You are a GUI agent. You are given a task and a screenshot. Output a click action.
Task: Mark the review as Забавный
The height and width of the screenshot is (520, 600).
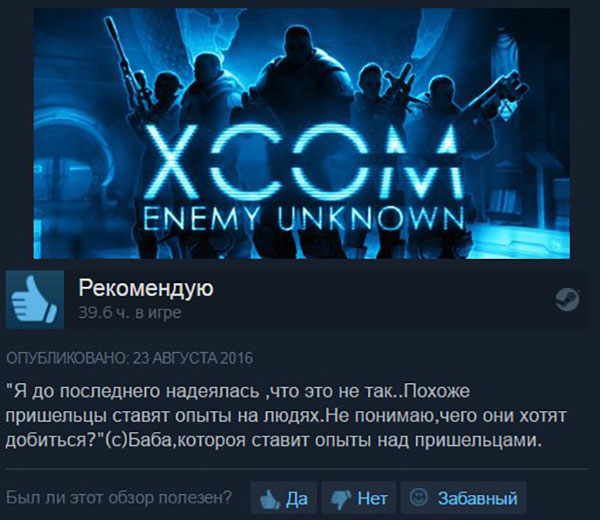pyautogui.click(x=463, y=497)
